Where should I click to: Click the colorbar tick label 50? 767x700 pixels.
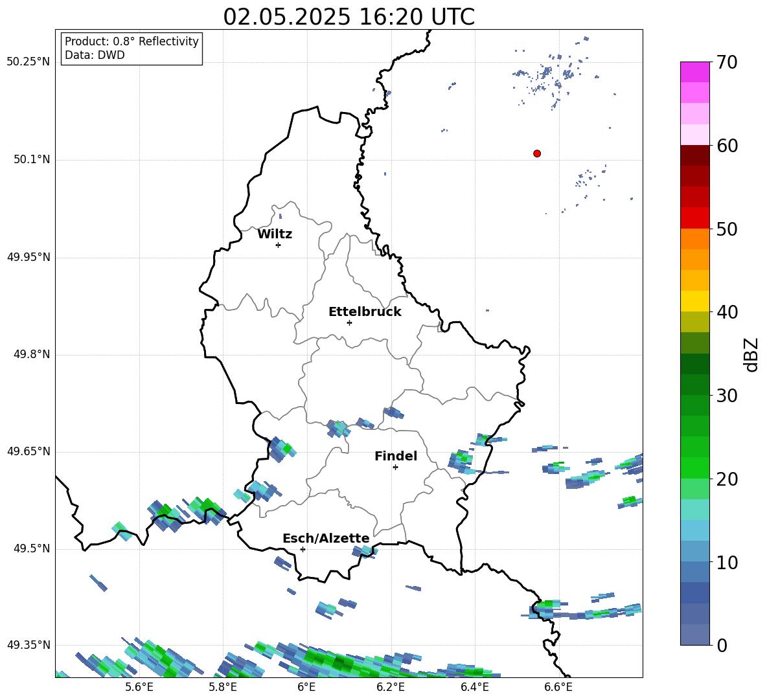pyautogui.click(x=727, y=229)
